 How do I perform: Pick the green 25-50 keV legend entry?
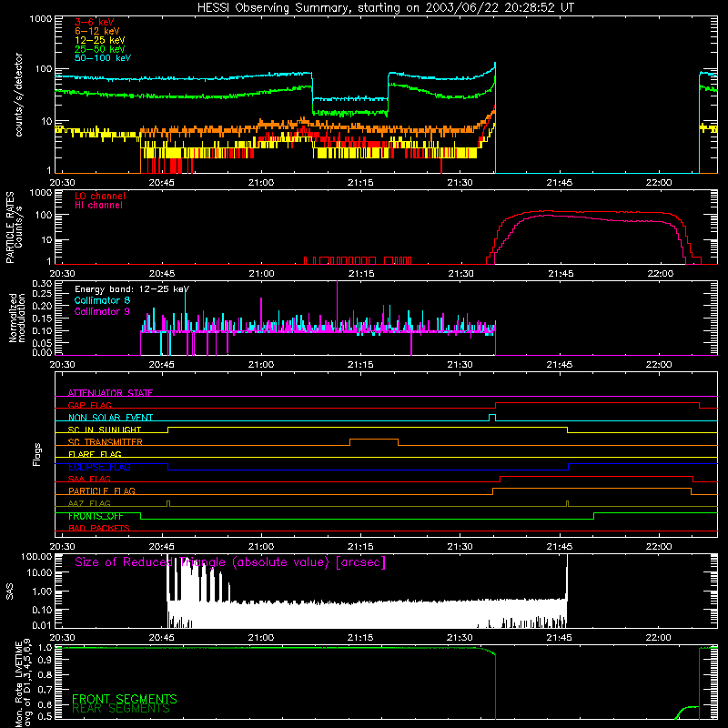pos(100,49)
